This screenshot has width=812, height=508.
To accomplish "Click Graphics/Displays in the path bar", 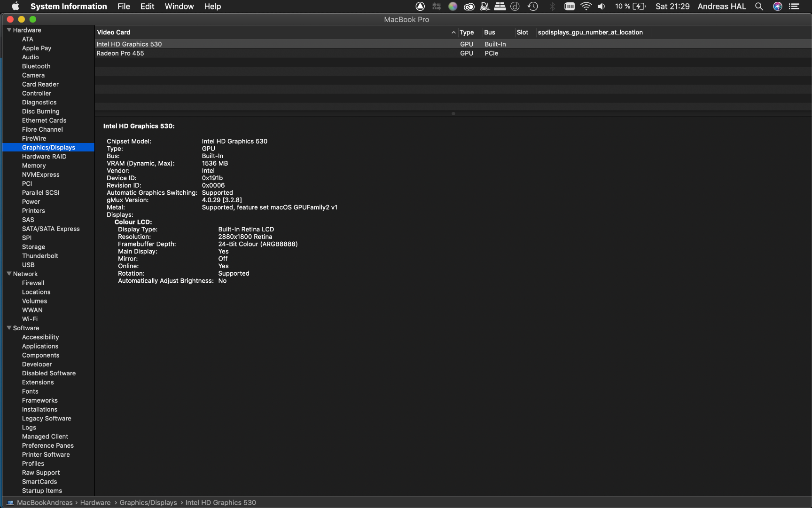I will (x=148, y=503).
